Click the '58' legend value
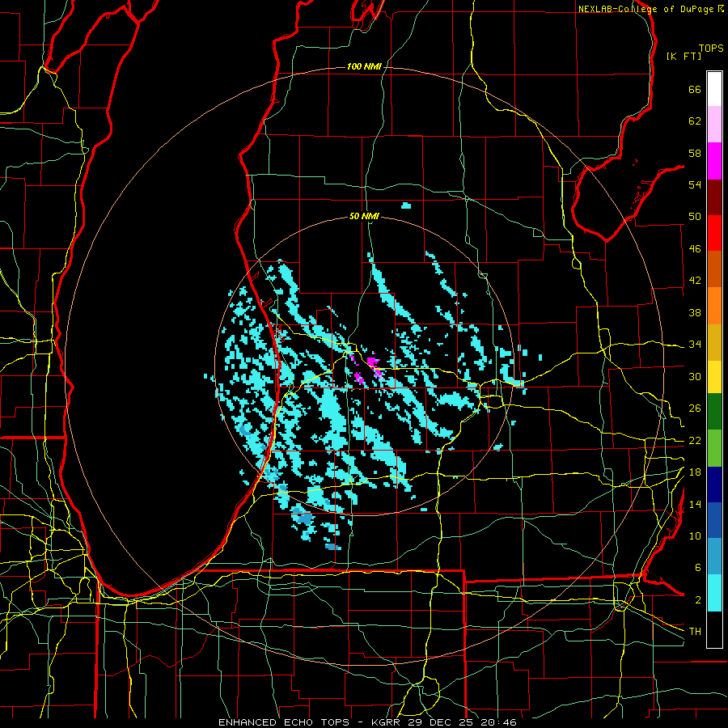Image resolution: width=728 pixels, height=728 pixels. (695, 154)
